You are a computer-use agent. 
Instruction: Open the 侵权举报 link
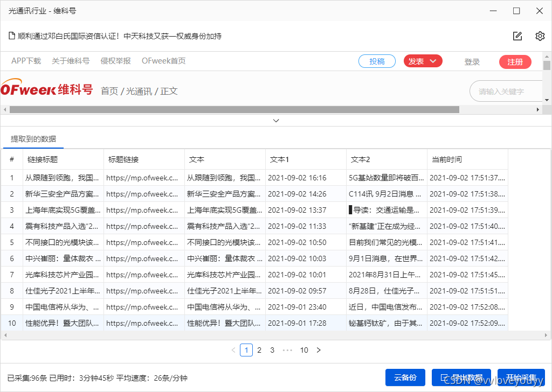(115, 61)
